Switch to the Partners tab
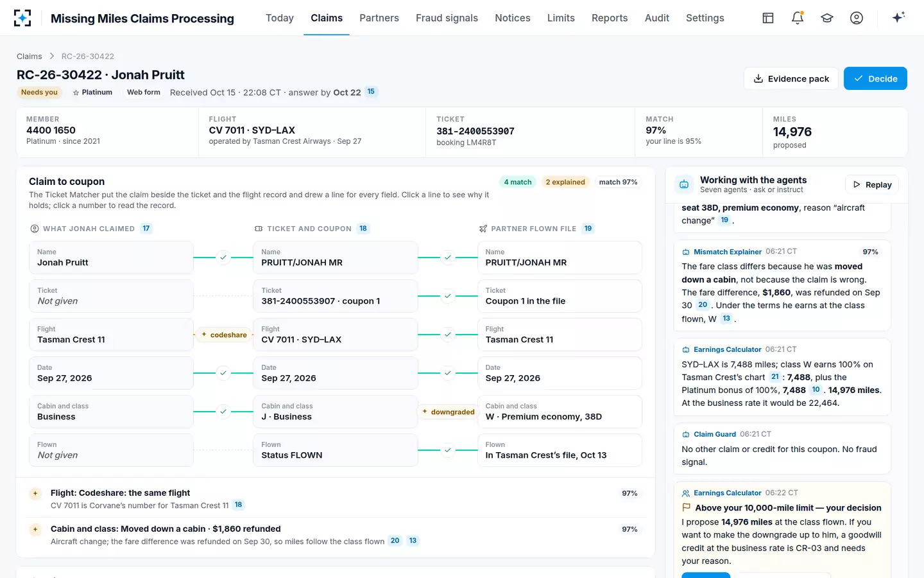Viewport: 924px width, 578px height. pos(379,18)
